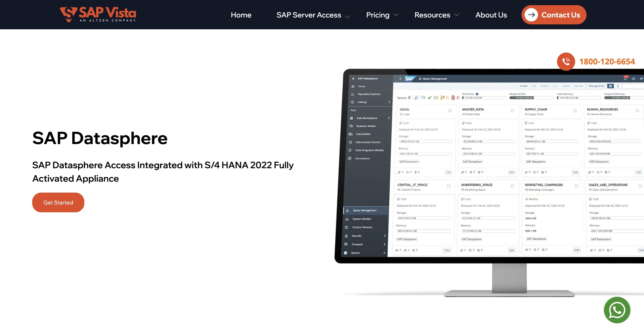Tick the LEGAL space checkbox
This screenshot has width=644, height=336.
(x=450, y=111)
